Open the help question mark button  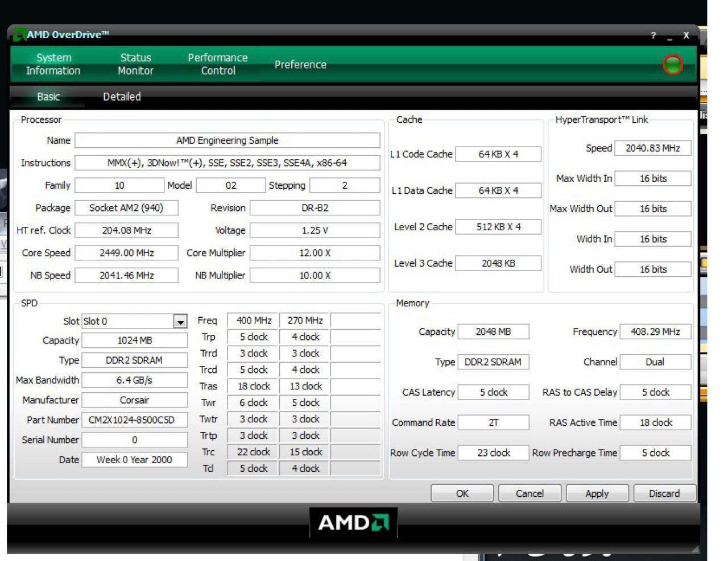coord(653,35)
